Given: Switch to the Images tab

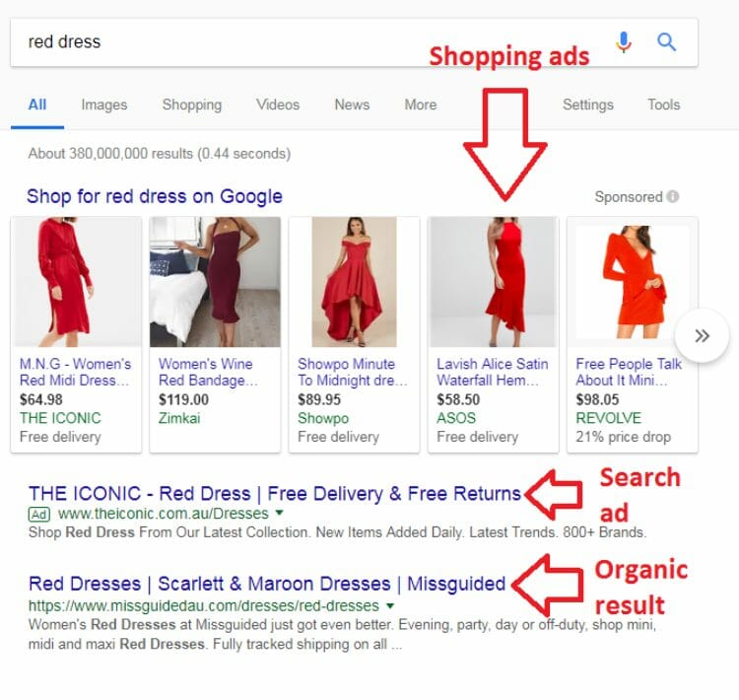Looking at the screenshot, I should pyautogui.click(x=104, y=105).
